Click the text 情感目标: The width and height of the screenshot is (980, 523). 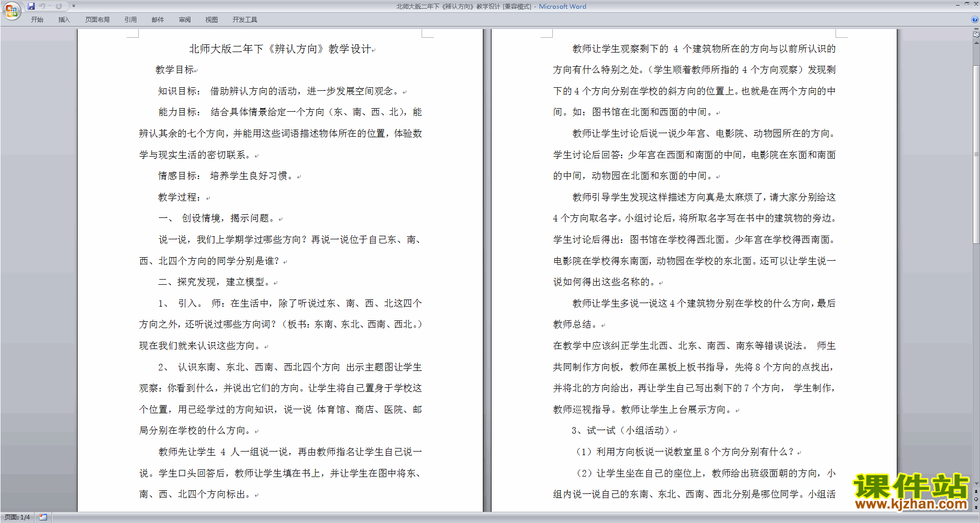[179, 176]
